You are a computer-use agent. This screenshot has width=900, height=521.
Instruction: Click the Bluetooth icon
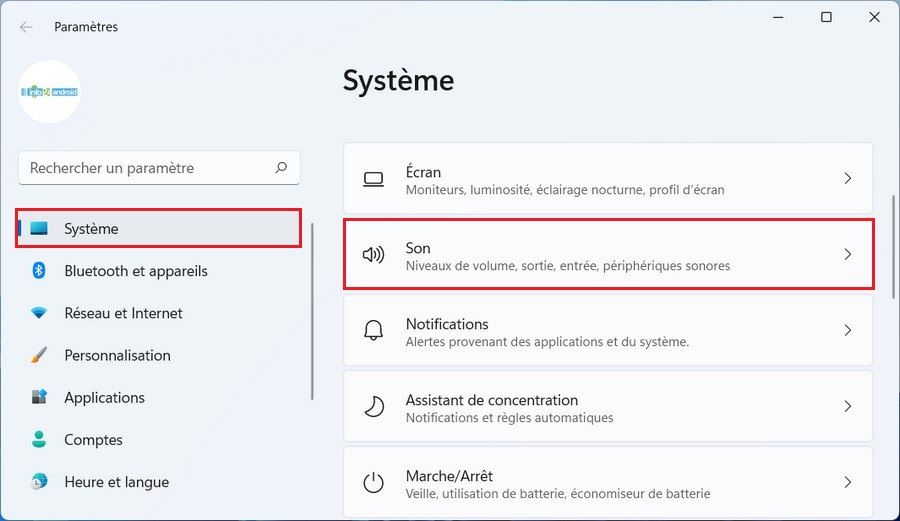point(39,270)
